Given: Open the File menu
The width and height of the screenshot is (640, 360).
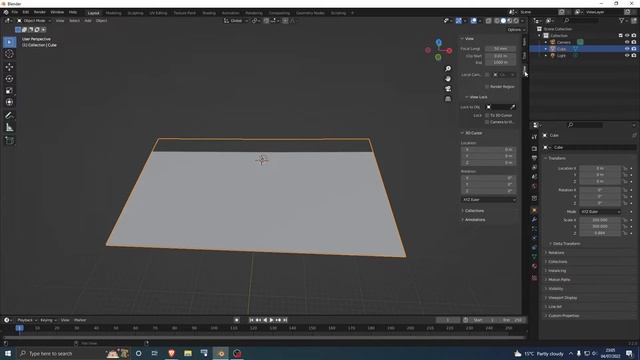Looking at the screenshot, I should (x=15, y=13).
